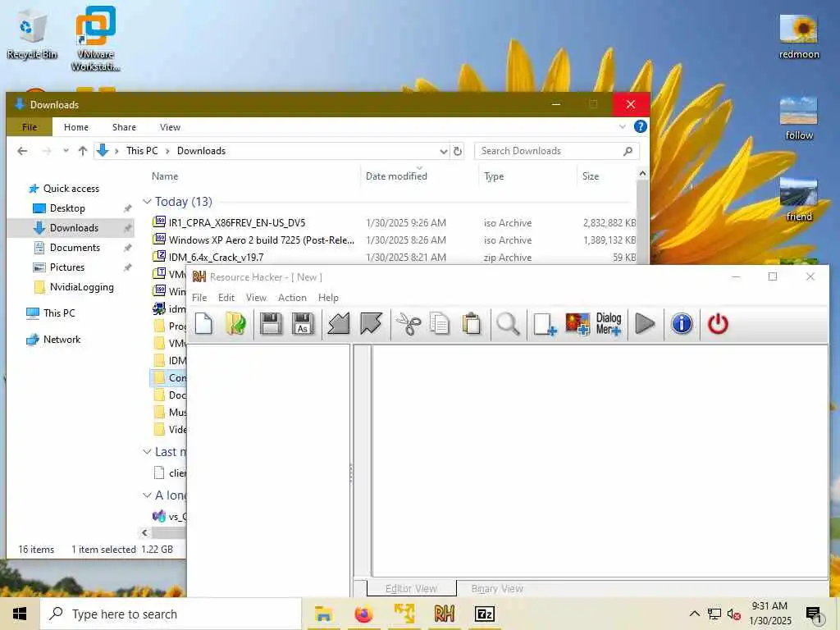840x630 pixels.
Task: Select the IDM_6.4x_Crack_v19.7 zip file
Action: tap(394, 257)
